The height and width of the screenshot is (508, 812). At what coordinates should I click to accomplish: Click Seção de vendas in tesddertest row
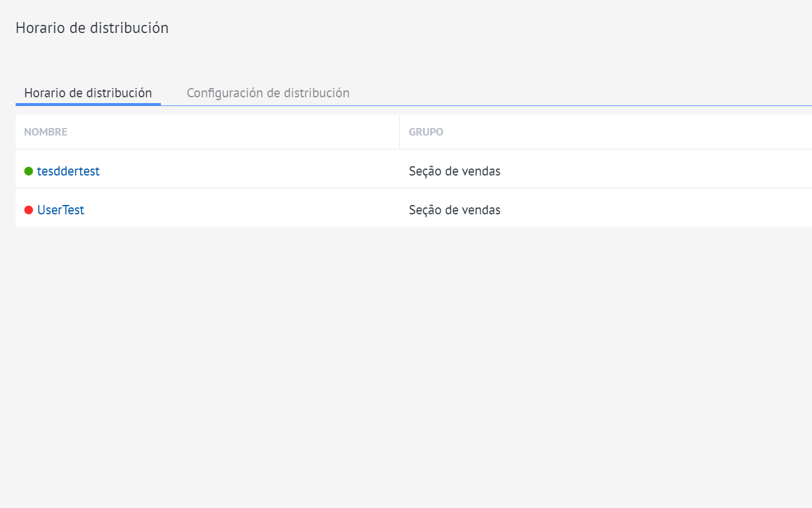tap(454, 171)
